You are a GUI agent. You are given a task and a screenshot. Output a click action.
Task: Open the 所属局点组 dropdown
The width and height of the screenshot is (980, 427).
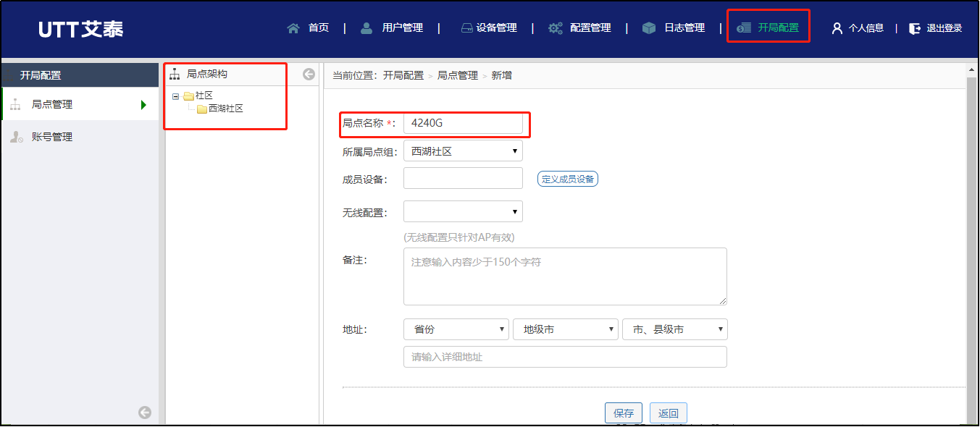[463, 151]
